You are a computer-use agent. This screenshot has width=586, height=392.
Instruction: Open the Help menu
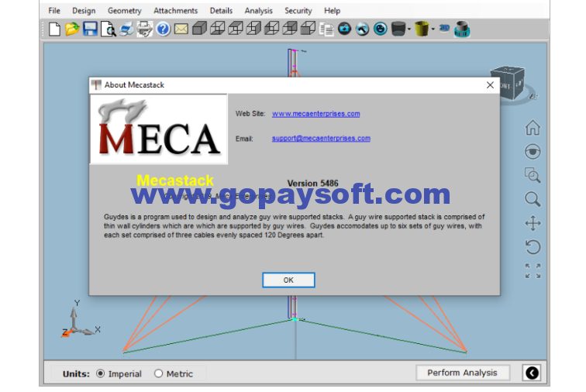tap(333, 11)
